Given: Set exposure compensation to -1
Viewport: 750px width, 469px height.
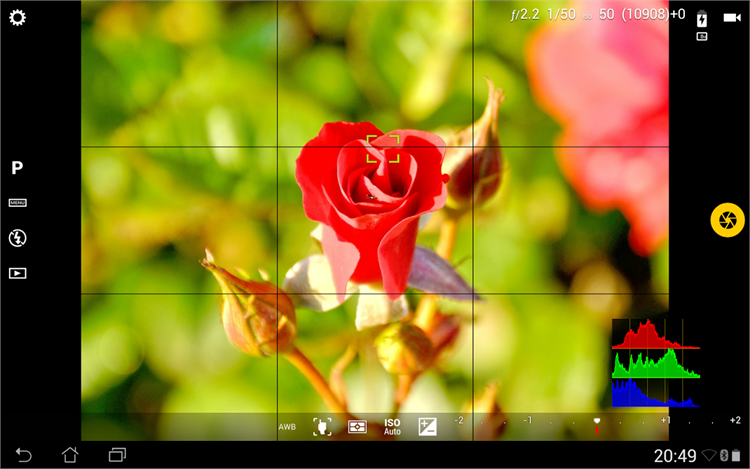Looking at the screenshot, I should pyautogui.click(x=528, y=420).
